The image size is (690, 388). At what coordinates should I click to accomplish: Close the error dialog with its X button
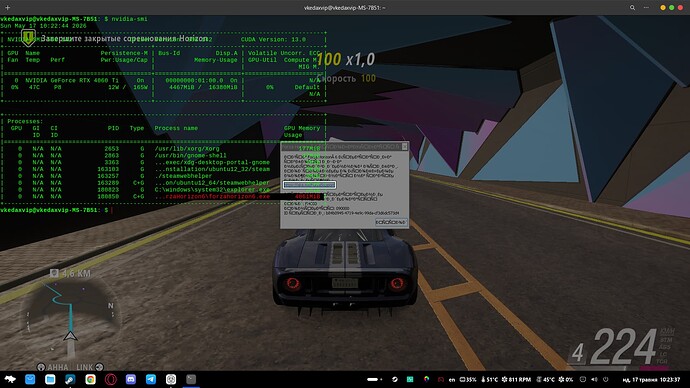(404, 146)
